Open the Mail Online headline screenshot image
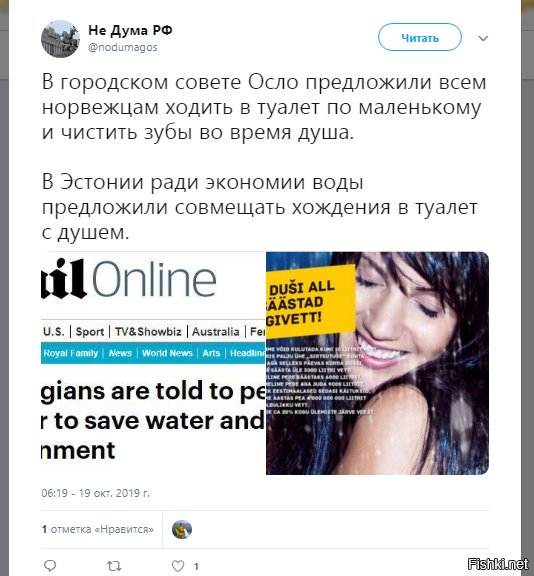The image size is (534, 576). (153, 363)
